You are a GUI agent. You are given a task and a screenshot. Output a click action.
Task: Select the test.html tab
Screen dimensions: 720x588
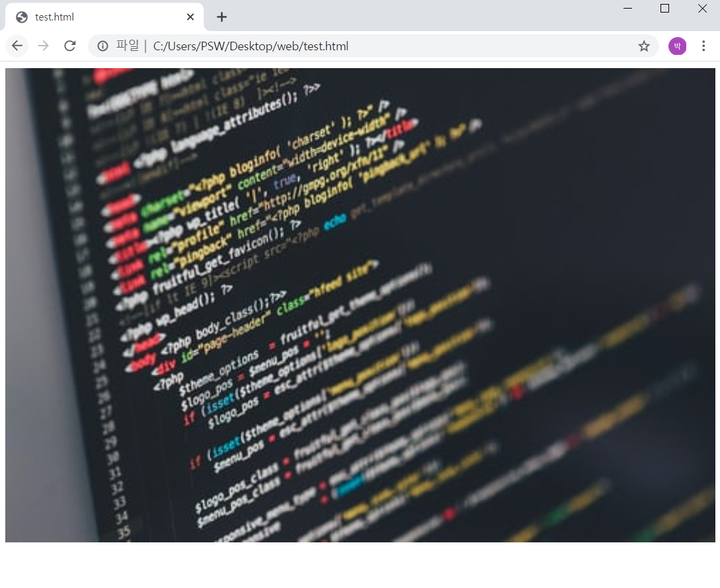tap(104, 17)
